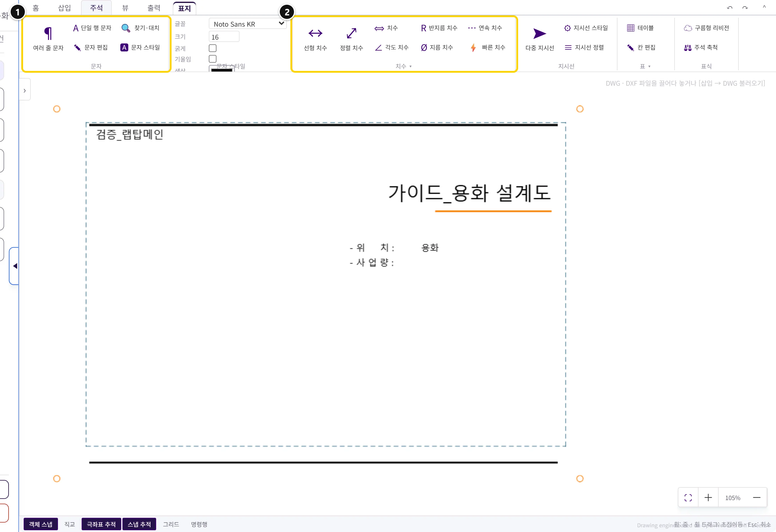This screenshot has width=776, height=532.
Task: Click the font size field showing 16
Action: click(224, 37)
